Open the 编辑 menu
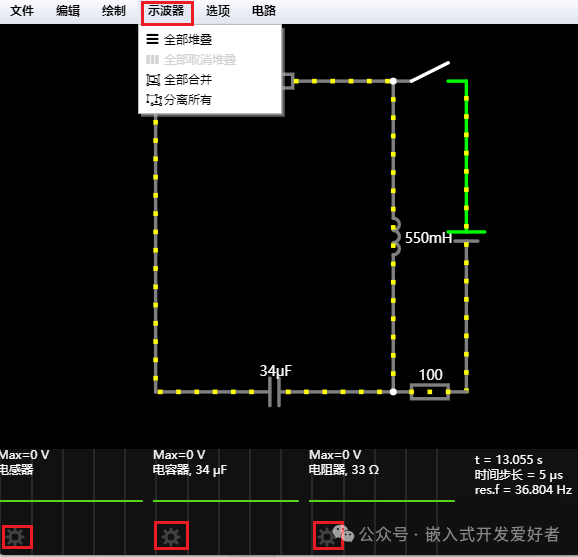The height and width of the screenshot is (557, 578). (x=68, y=11)
